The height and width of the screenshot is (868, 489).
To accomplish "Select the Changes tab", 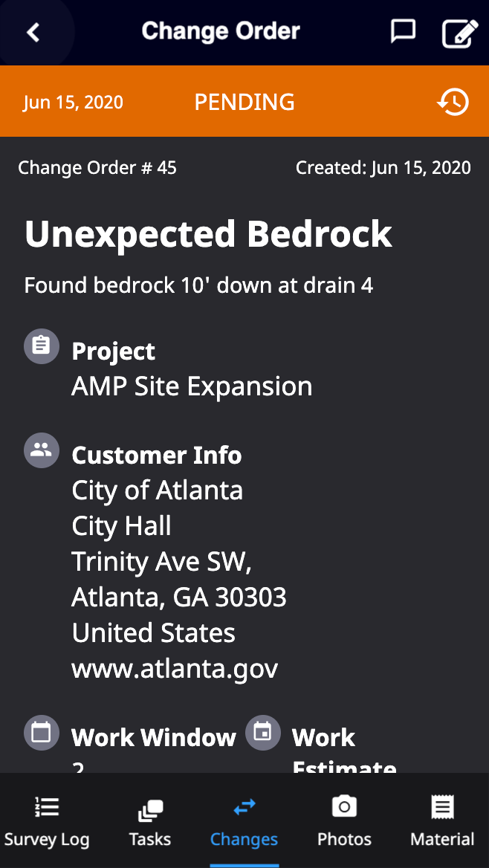I will click(x=244, y=820).
